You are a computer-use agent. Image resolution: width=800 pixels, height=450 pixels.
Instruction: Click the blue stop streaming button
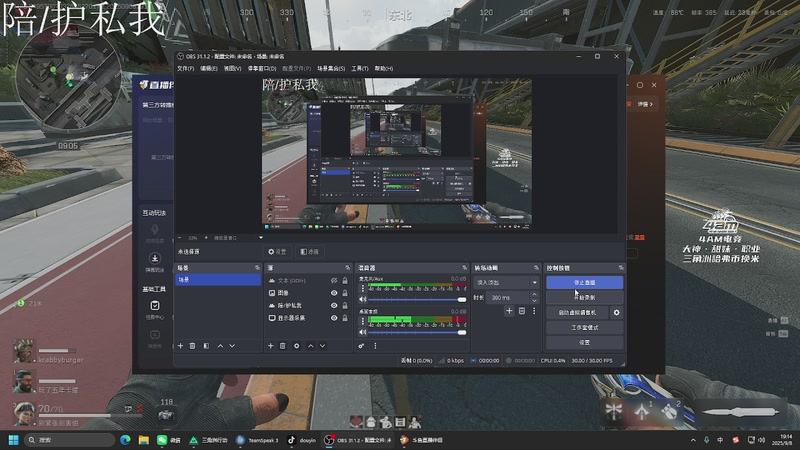tap(584, 282)
